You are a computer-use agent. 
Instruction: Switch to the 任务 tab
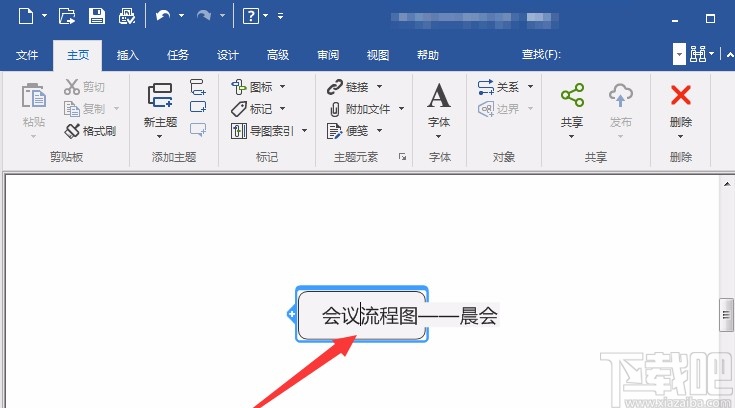[x=178, y=55]
